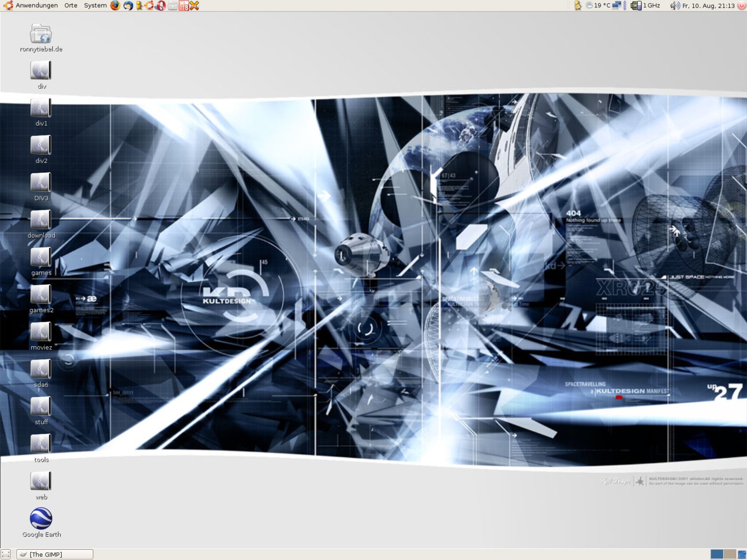
Task: Switch to the second beige workspace
Action: [730, 554]
